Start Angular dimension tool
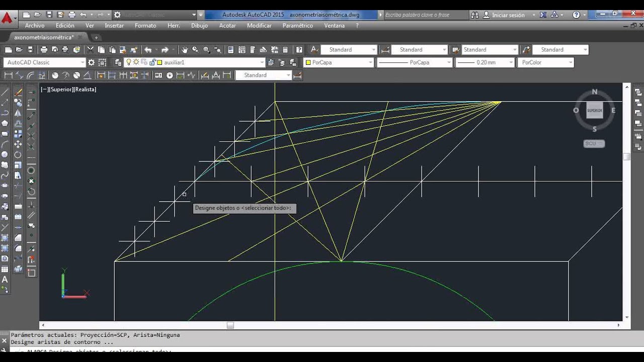The image size is (644, 362). (x=87, y=75)
